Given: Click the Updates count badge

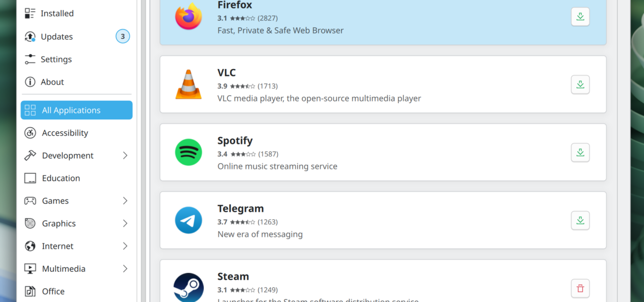Looking at the screenshot, I should 123,37.
